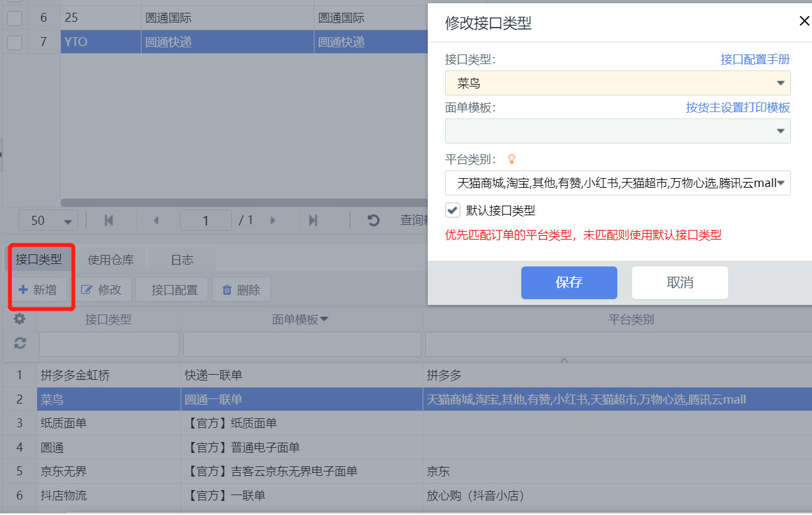Open the 接口配置手册 link

pos(755,60)
